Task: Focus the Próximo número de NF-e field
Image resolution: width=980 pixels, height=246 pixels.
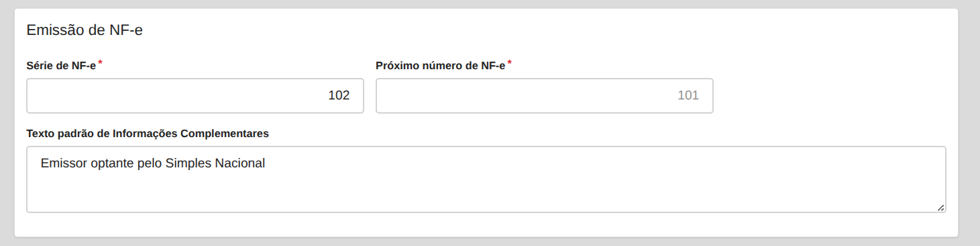Action: 544,95
